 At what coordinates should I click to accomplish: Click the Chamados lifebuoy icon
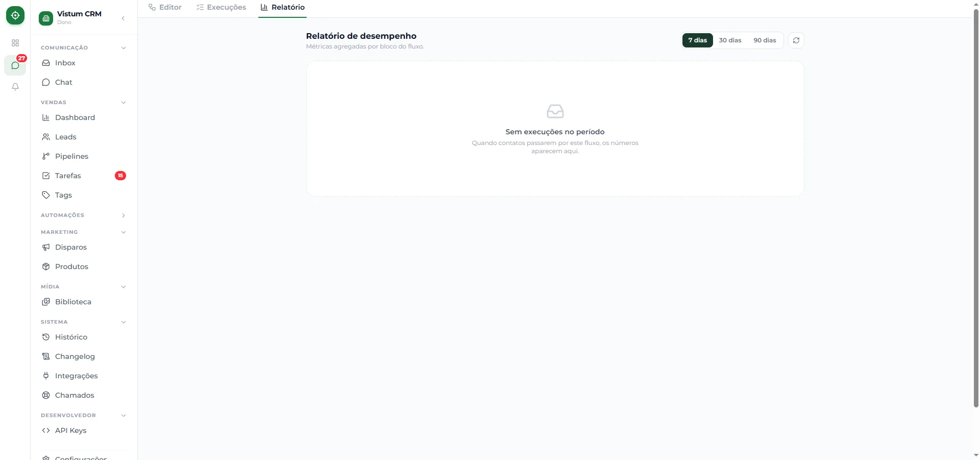click(x=46, y=395)
